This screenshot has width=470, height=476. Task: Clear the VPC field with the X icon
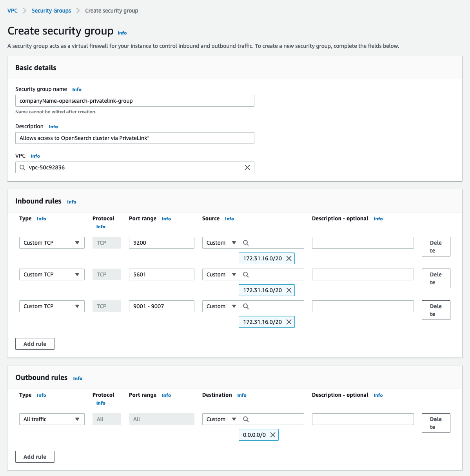click(x=247, y=167)
